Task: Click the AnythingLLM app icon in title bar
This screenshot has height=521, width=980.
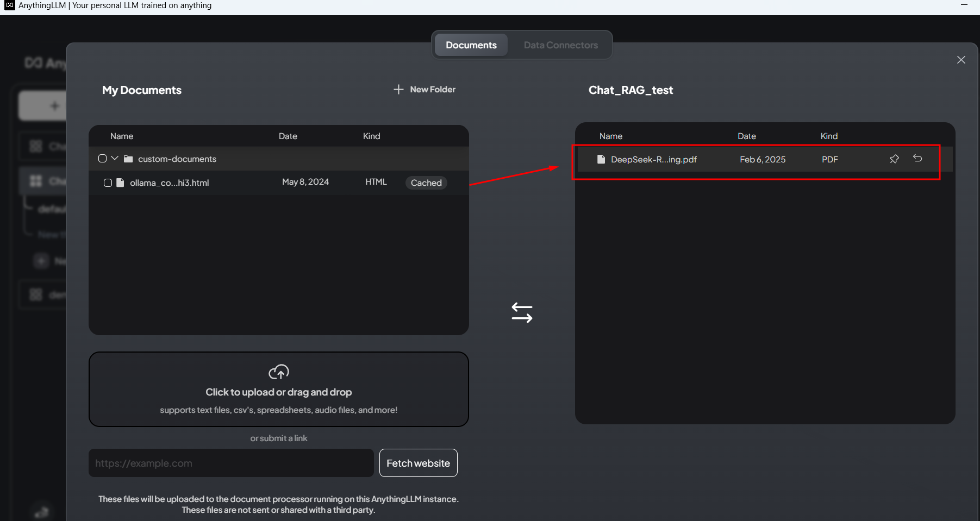Action: [x=10, y=5]
